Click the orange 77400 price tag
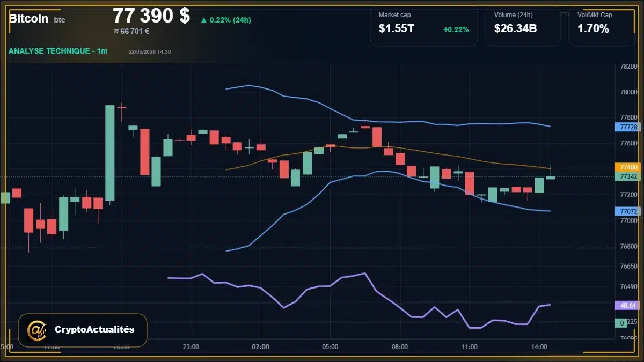644x362 pixels. click(x=628, y=167)
